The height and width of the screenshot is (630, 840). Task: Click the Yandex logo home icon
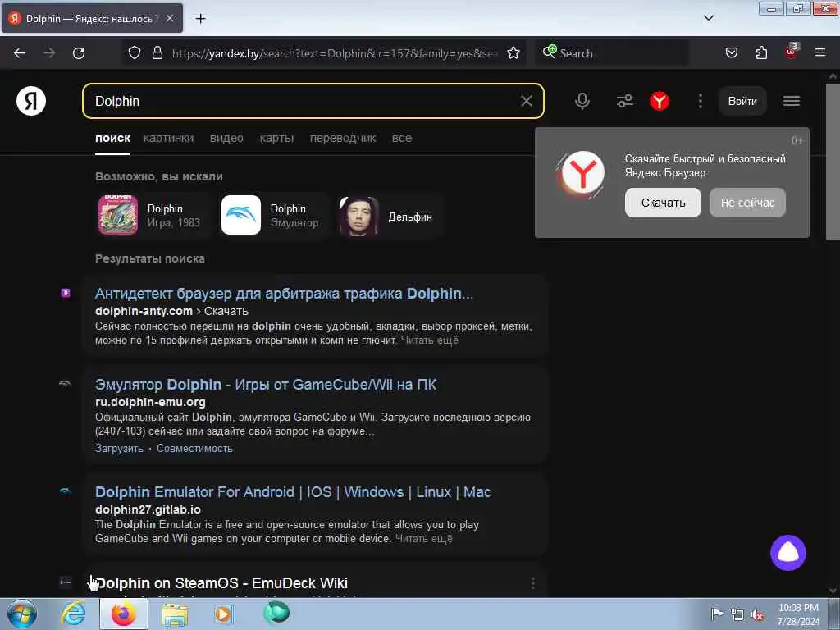[x=31, y=101]
